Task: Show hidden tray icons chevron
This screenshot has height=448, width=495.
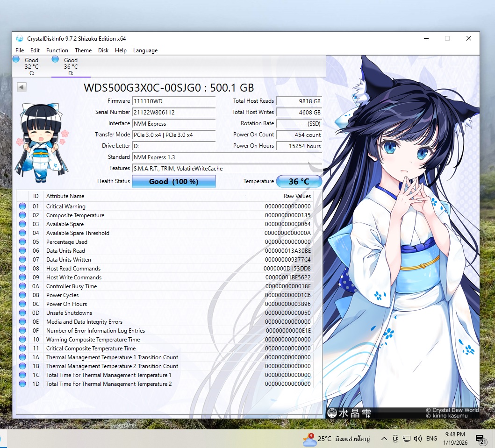Action: [x=384, y=439]
